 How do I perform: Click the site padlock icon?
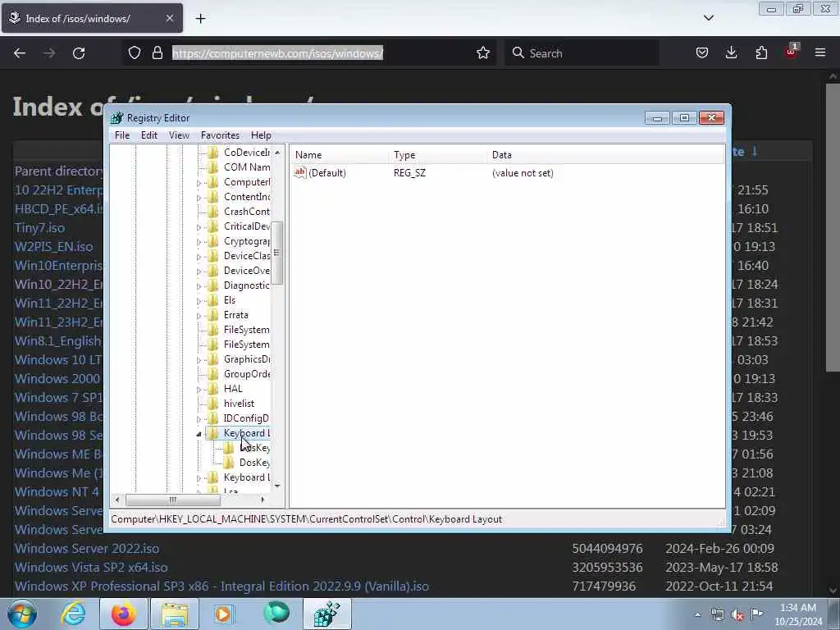click(157, 53)
